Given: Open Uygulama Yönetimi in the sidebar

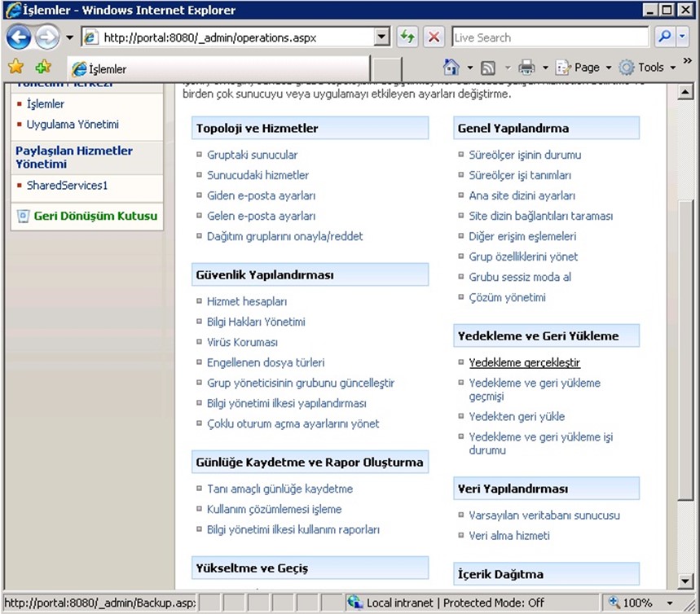Looking at the screenshot, I should (73, 125).
